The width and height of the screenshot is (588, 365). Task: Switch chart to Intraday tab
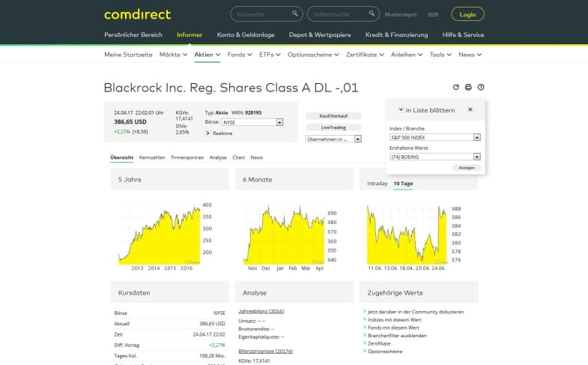click(378, 184)
